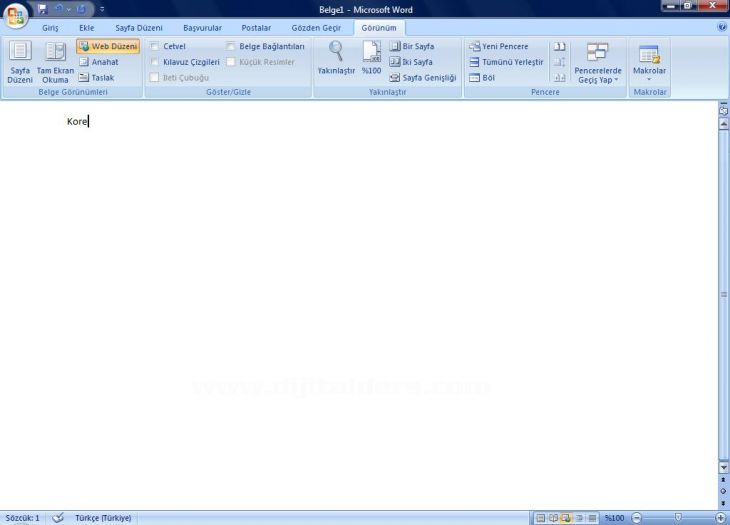Screen dimensions: 730x525
Task: Switch to the Başvurular tab
Action: click(x=203, y=28)
